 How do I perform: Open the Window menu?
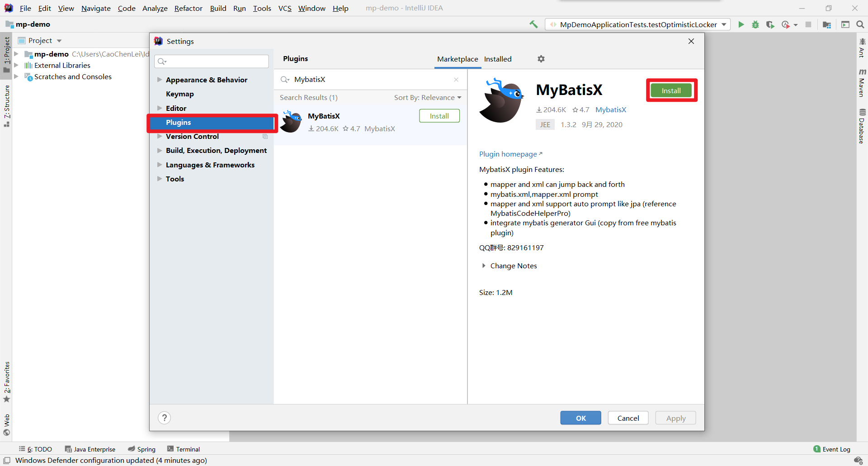[x=311, y=8]
